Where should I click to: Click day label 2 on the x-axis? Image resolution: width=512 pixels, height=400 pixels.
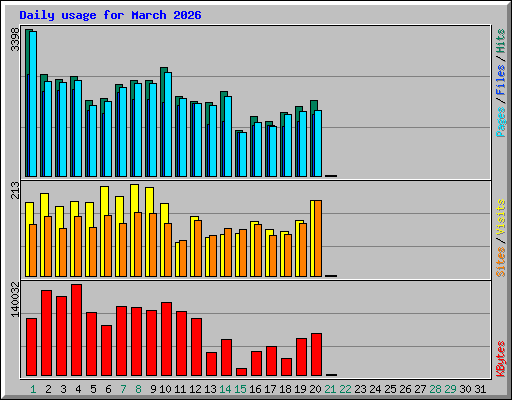point(48,389)
